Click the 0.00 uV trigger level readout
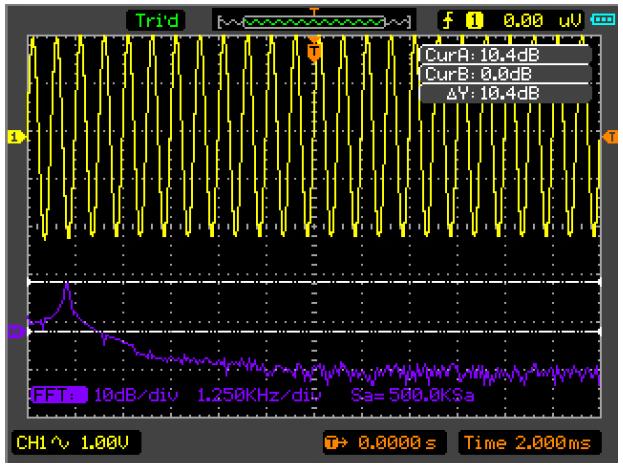Image resolution: width=623 pixels, height=467 pixels. 542,20
